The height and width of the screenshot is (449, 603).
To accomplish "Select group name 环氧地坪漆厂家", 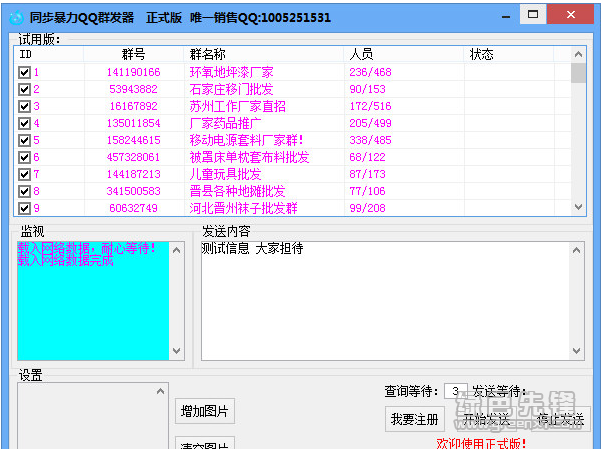I will coord(231,72).
